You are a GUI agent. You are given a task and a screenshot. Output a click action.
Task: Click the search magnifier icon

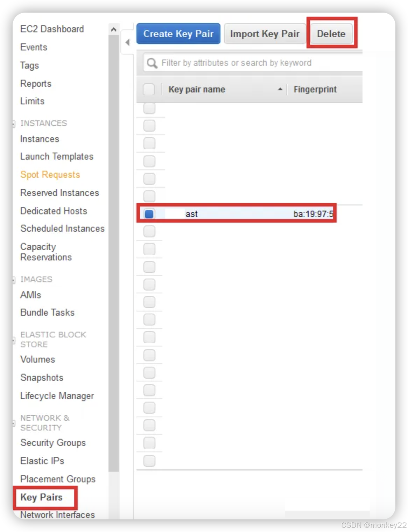pyautogui.click(x=152, y=63)
